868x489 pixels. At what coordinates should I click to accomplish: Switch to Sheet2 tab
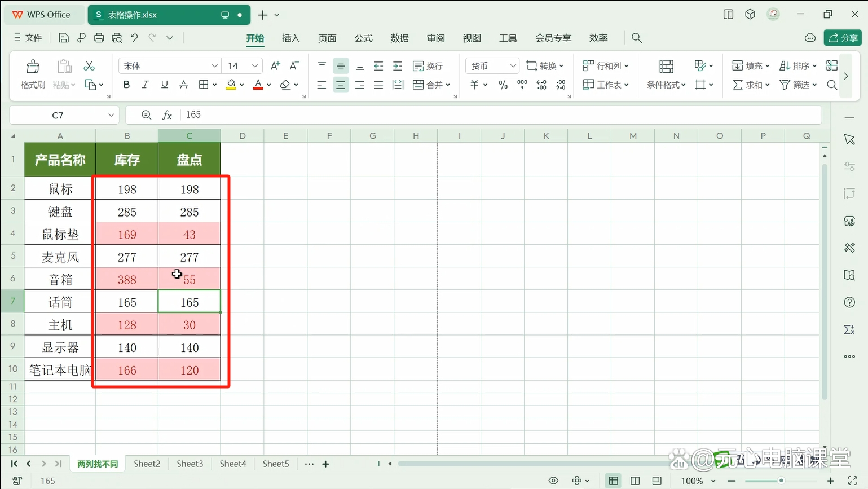point(147,464)
